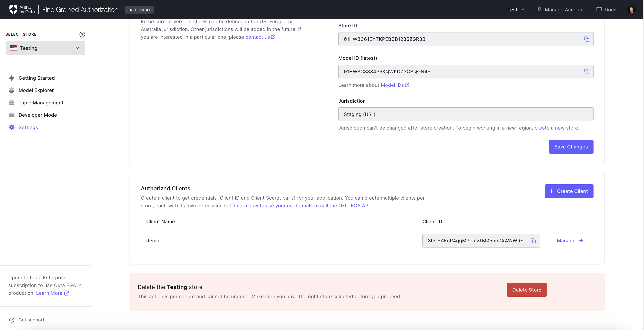Open Docs from the top bar
Image resolution: width=644 pixels, height=330 pixels.
point(606,10)
